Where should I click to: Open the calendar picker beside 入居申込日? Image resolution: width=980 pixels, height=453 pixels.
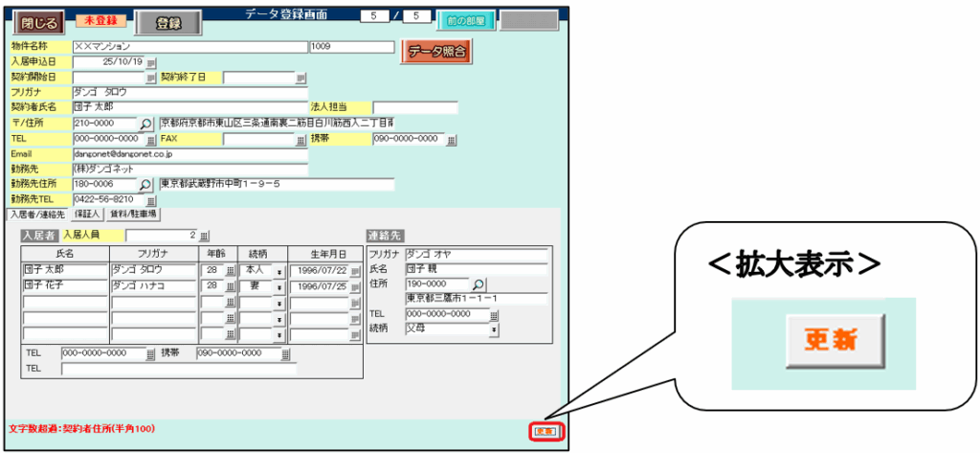150,62
